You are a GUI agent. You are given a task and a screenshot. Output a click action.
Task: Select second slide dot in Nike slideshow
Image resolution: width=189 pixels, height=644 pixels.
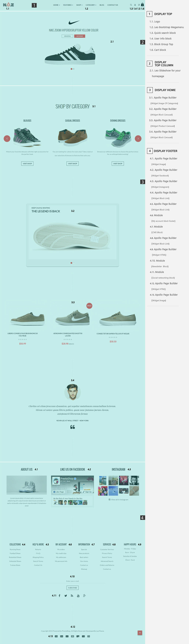click(74, 69)
